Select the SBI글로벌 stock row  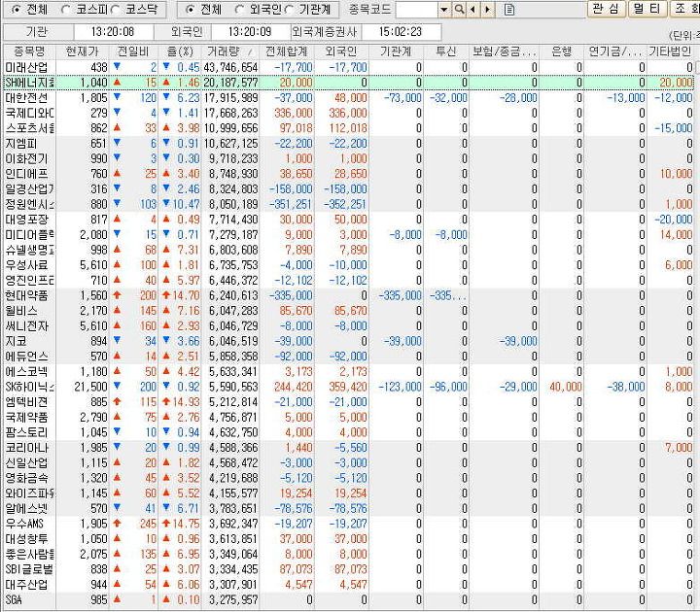[348, 569]
